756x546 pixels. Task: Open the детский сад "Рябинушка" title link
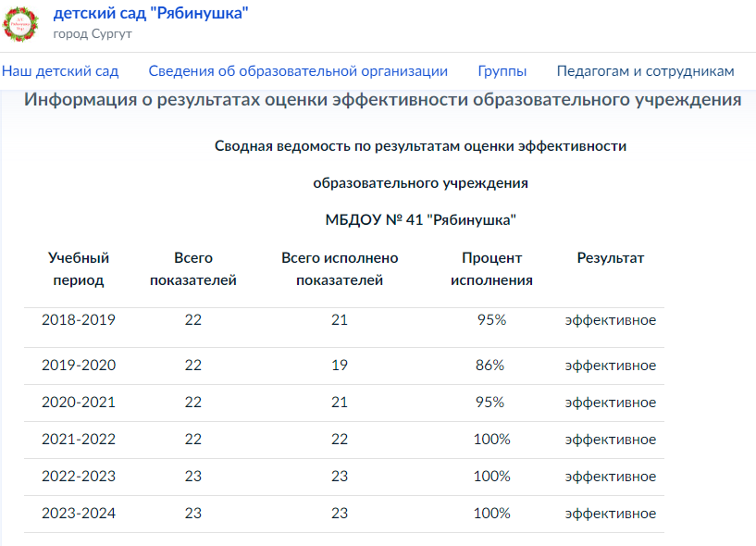coord(151,13)
